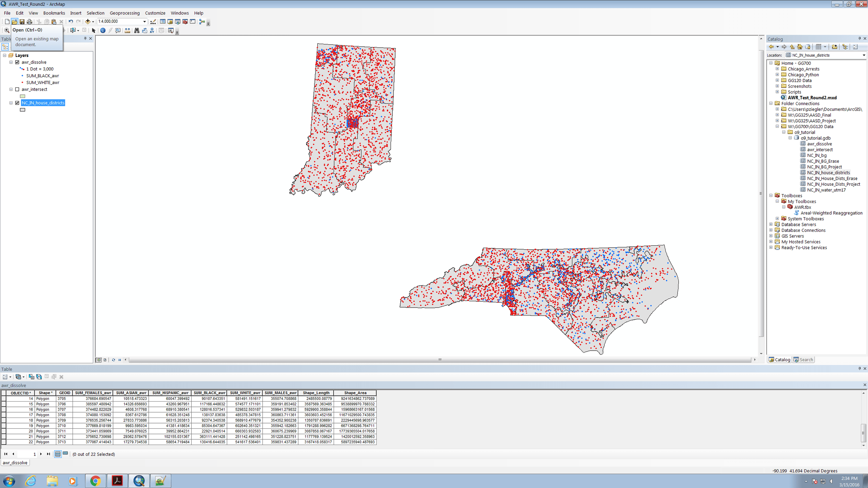Open the Editor toolbar icon
868x488 pixels.
153,22
